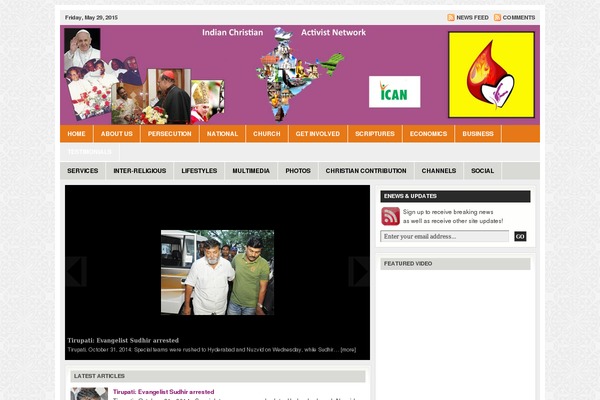Select the LIFESTYLES tab
Screen dimensions: 600x400
point(199,171)
